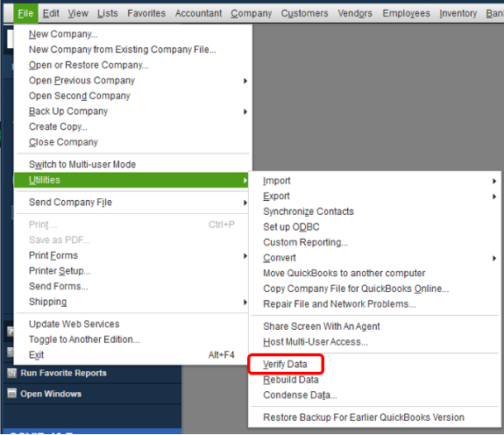Click the highlighted Utilities menu item
The width and height of the screenshot is (504, 435).
pos(131,180)
